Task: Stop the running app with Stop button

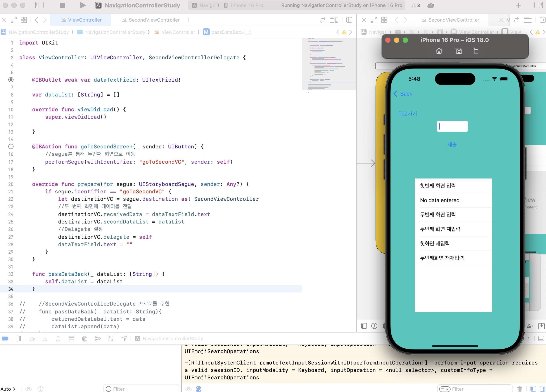Action: tap(62, 5)
